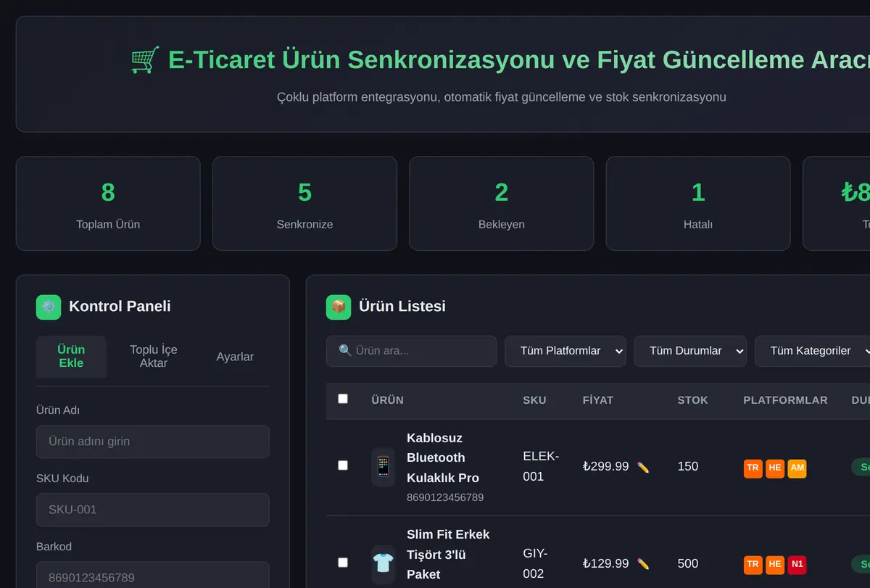Click the Ürün Listesi package icon
The height and width of the screenshot is (588, 870).
339,307
